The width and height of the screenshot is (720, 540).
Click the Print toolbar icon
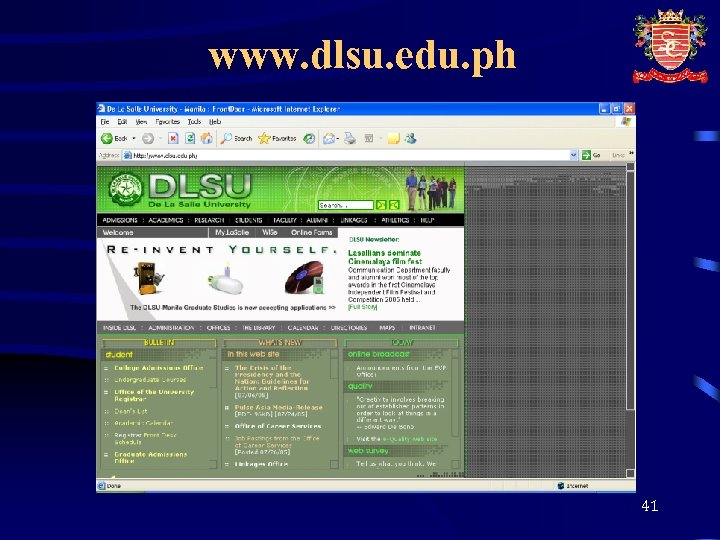(x=350, y=138)
